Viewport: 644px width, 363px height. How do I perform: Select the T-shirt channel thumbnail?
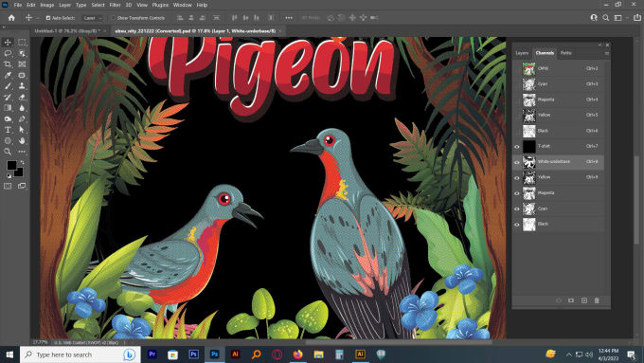[x=529, y=146]
